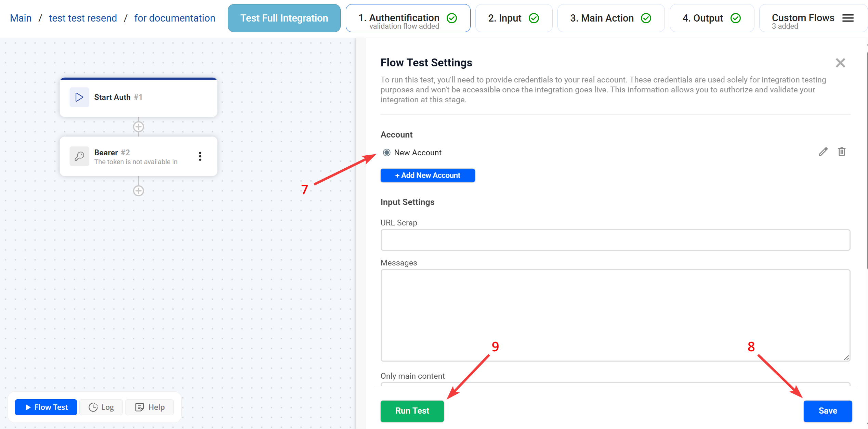Screen dimensions: 868x429
Task: Select the New Account radio button
Action: (386, 153)
